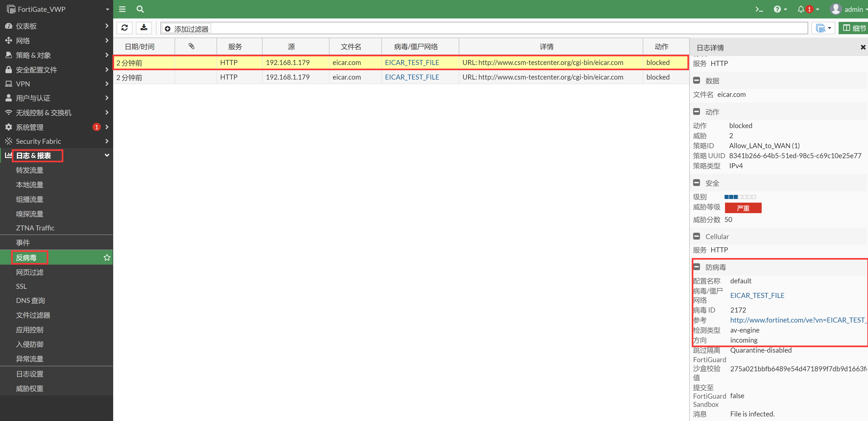Select 转发流量 in sidebar
This screenshot has height=421, width=868.
pyautogui.click(x=30, y=170)
